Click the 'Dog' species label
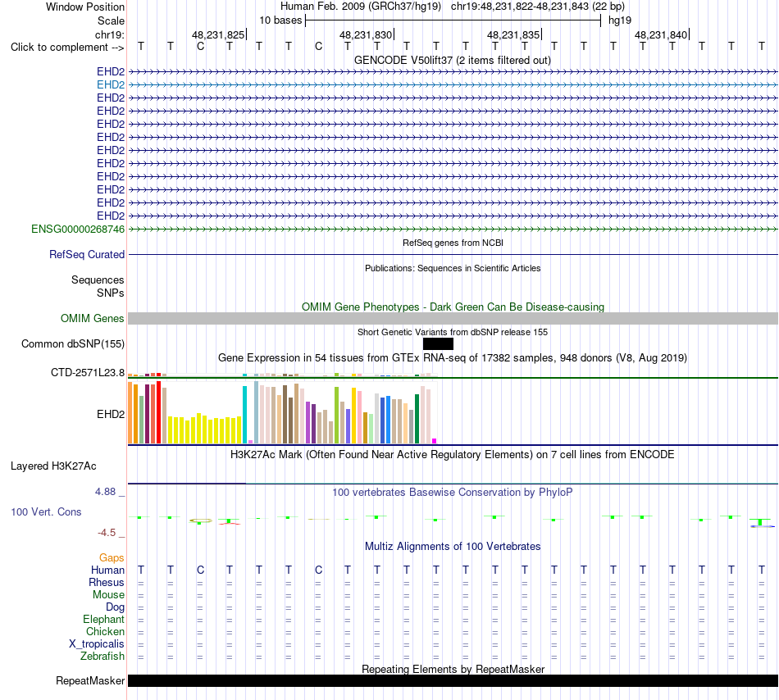 click(x=115, y=607)
